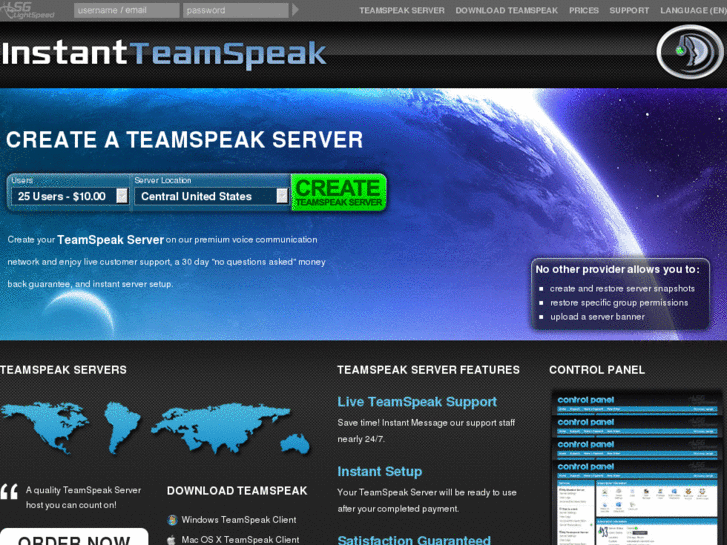
Task: Click the Windows TeamSpeak Client icon
Action: [172, 520]
